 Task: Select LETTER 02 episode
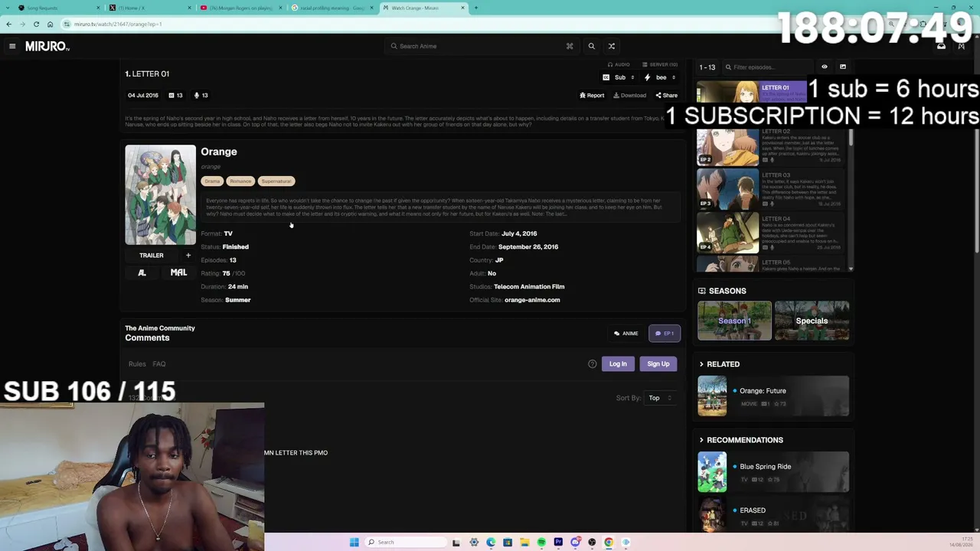[x=772, y=146]
